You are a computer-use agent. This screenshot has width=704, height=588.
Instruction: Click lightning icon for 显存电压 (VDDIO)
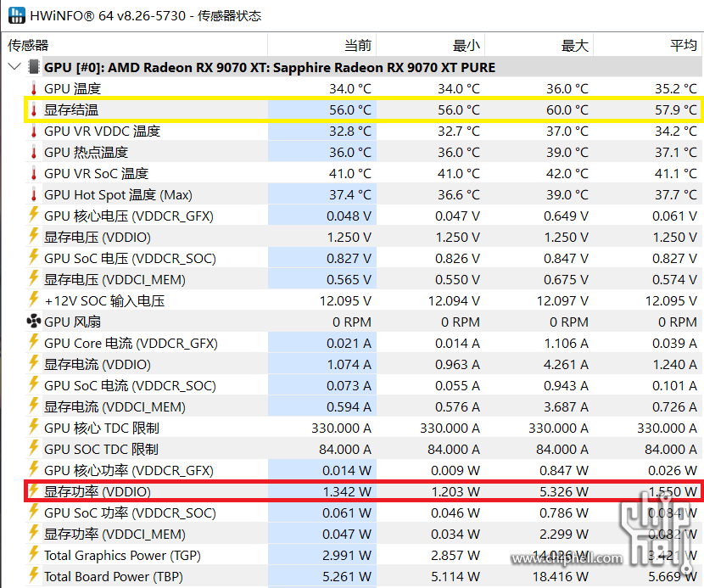coord(33,236)
